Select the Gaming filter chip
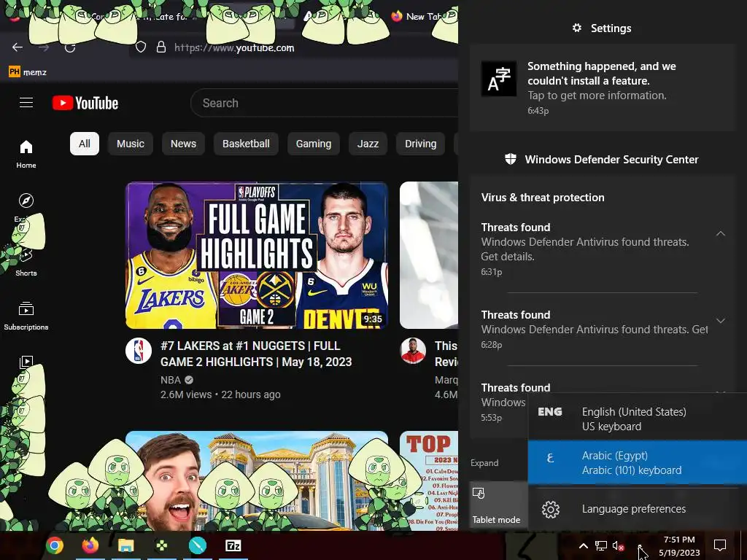The image size is (747, 560). (314, 144)
